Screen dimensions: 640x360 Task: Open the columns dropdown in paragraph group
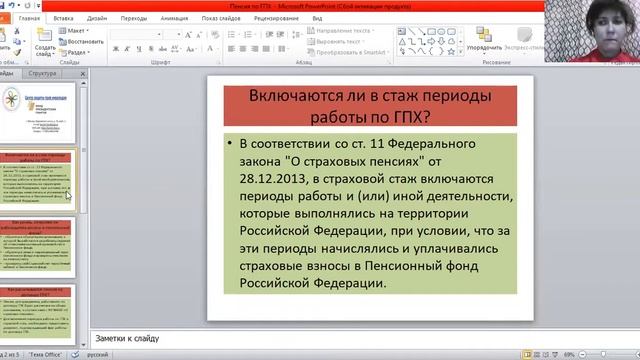283,49
